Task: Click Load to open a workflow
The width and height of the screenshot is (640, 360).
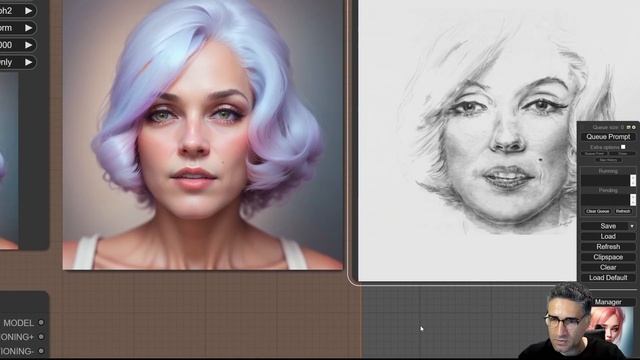Action: pos(608,236)
